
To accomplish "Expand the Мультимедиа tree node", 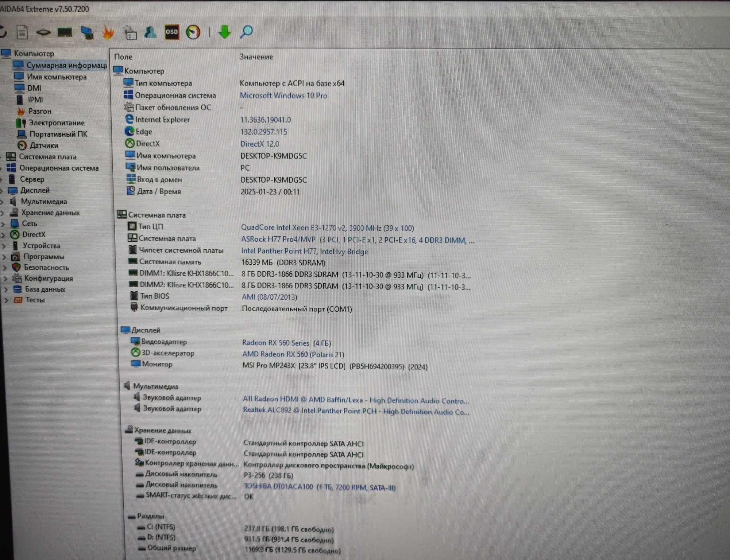I will (x=2, y=202).
